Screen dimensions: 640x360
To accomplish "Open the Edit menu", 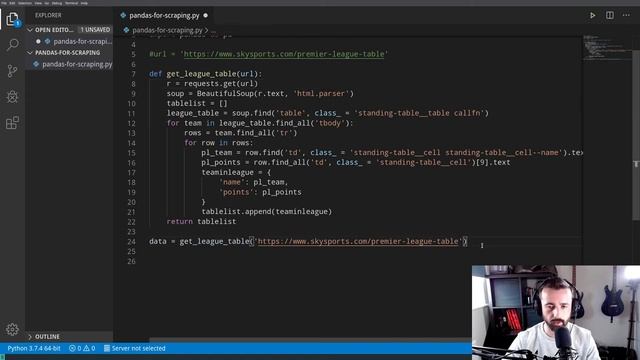I will click(x=12, y=3).
